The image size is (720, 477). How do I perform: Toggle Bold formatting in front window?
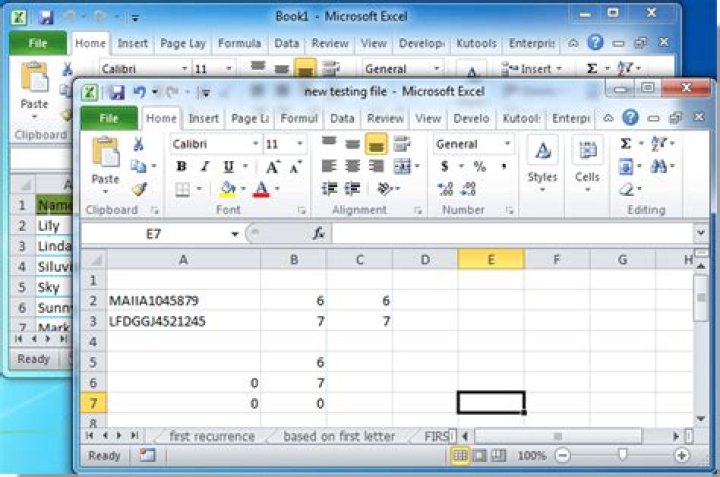click(181, 166)
